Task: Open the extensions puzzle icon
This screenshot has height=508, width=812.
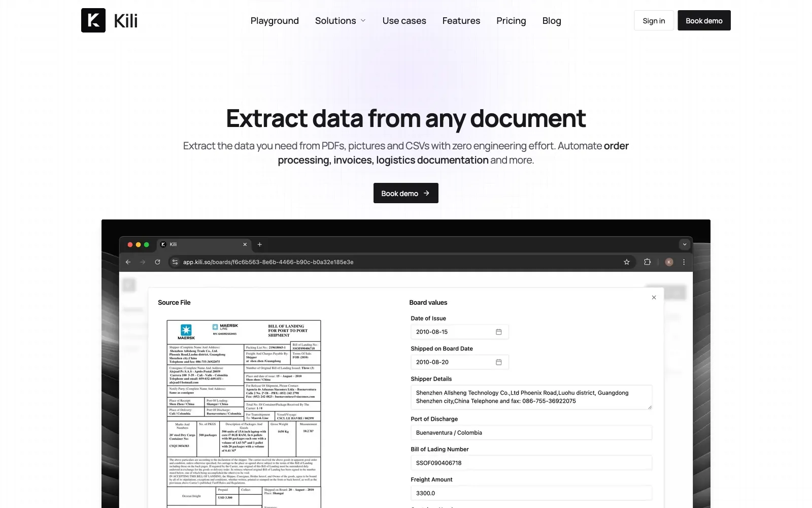Action: click(x=647, y=262)
